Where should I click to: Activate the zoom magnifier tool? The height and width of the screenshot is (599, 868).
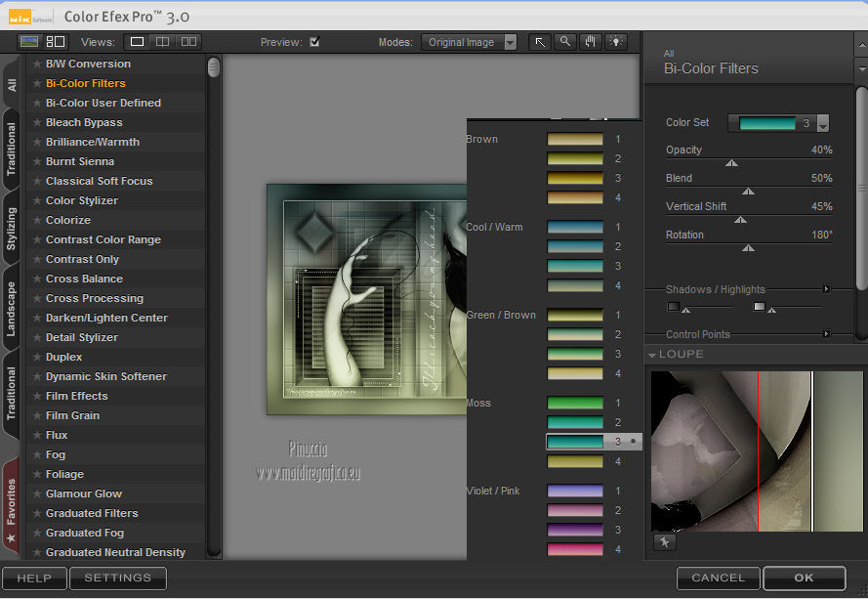click(x=565, y=42)
